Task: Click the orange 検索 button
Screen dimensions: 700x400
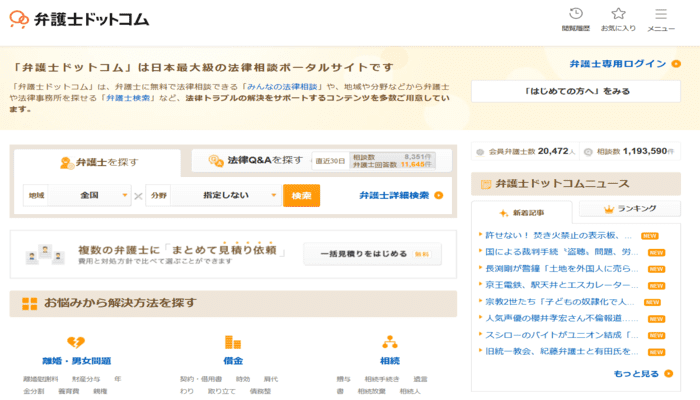Action: point(301,196)
